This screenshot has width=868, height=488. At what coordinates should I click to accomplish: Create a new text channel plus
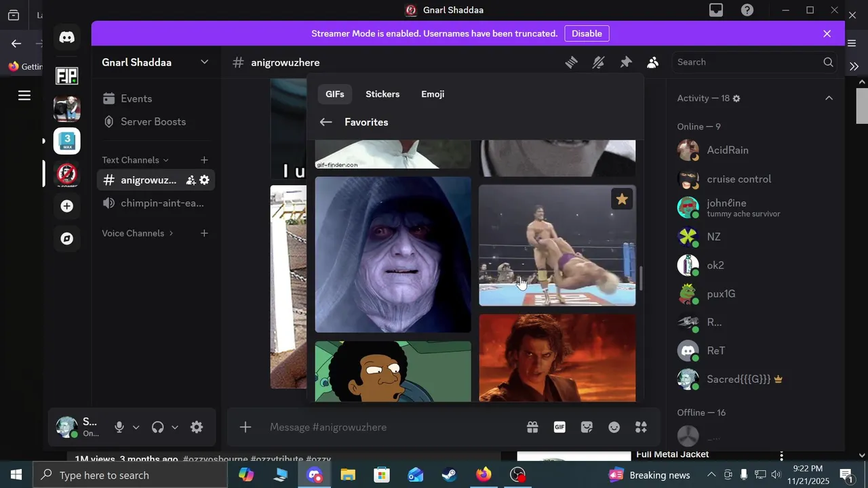pyautogui.click(x=204, y=160)
